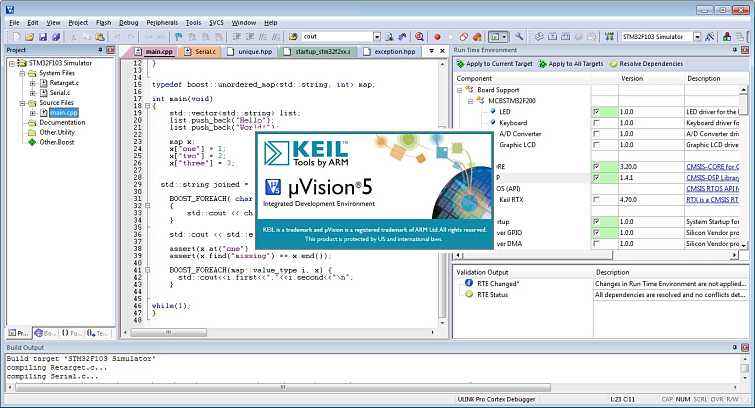755x408 pixels.
Task: Check the A/D Converter component checkbox
Action: pos(597,134)
